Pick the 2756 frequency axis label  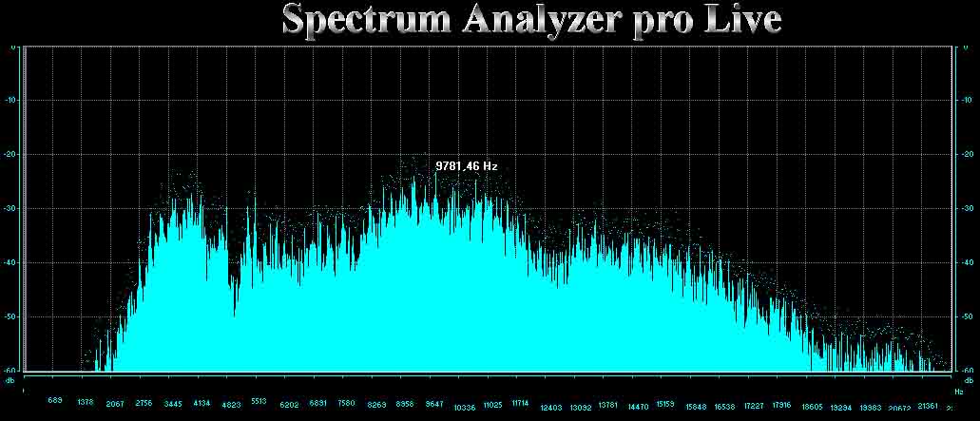click(144, 403)
